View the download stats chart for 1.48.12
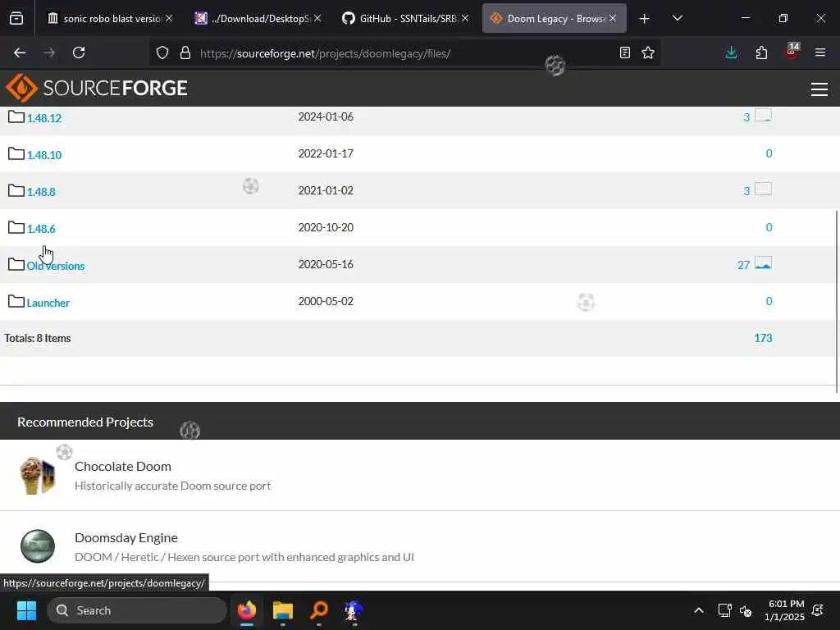The image size is (840, 630). click(763, 116)
